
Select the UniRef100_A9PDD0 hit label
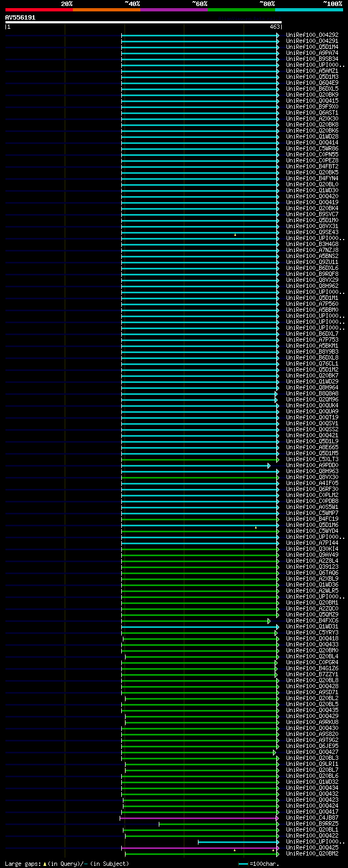(312, 466)
